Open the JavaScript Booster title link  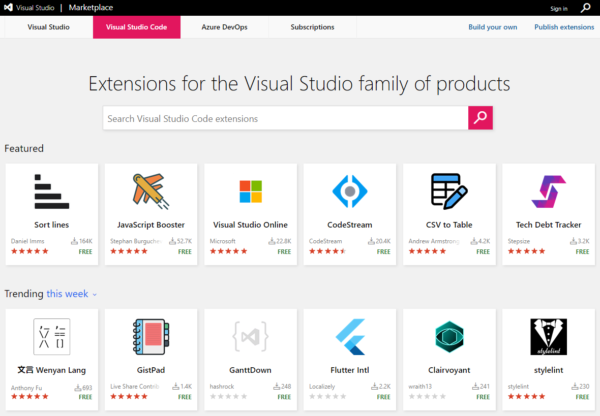[x=151, y=225]
